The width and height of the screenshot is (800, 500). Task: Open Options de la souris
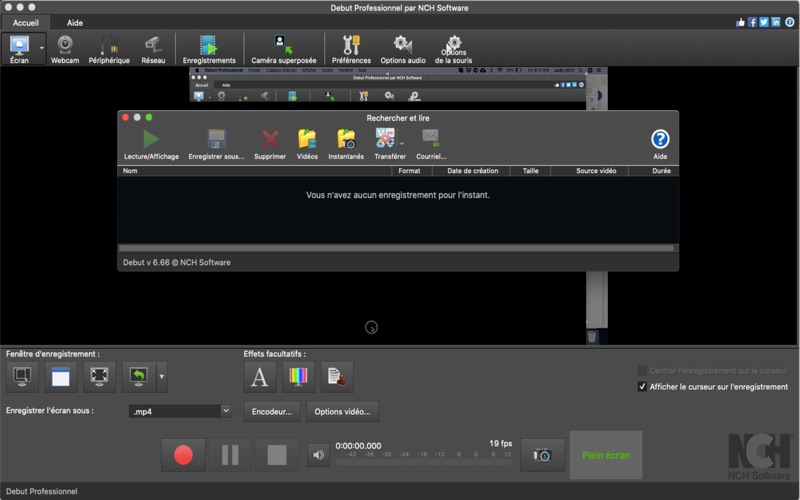[454, 49]
